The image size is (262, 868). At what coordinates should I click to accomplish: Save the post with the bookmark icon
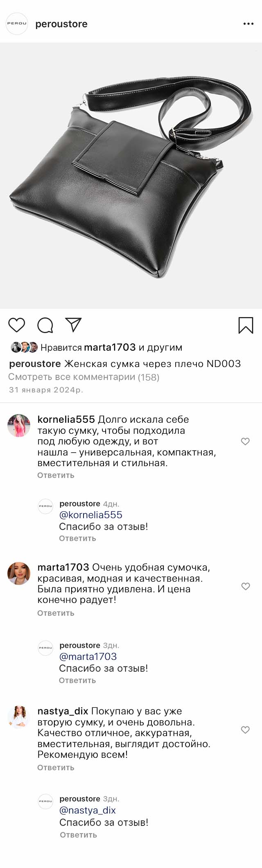(x=246, y=325)
